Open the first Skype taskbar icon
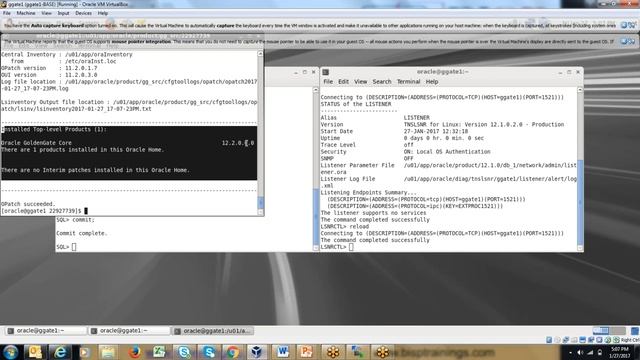 pyautogui.click(x=184, y=352)
